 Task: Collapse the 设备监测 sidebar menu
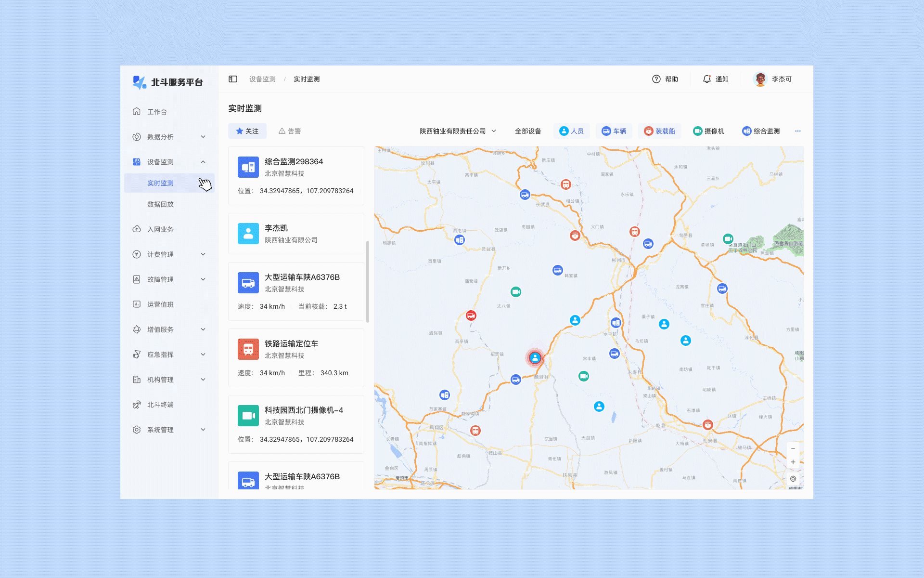tap(168, 162)
